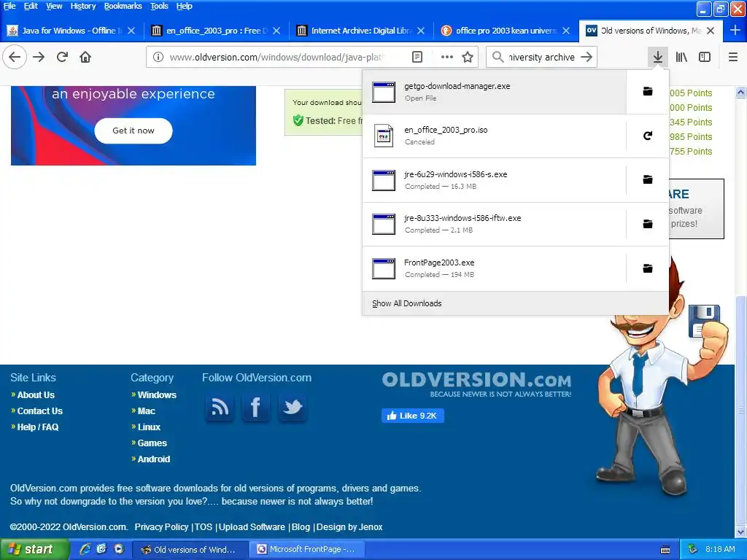The image size is (747, 560).
Task: Open the Bookmarks menu
Action: point(123,6)
